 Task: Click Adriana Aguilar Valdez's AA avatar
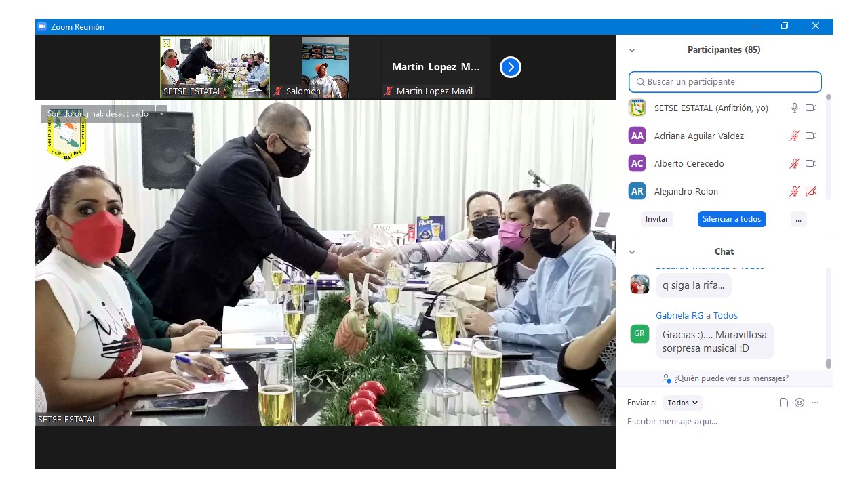tap(637, 136)
